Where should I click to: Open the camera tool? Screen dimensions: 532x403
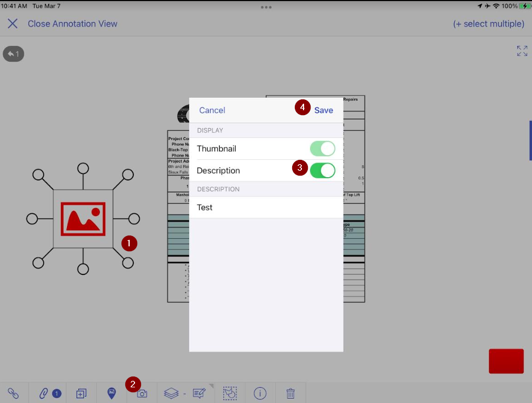[142, 393]
